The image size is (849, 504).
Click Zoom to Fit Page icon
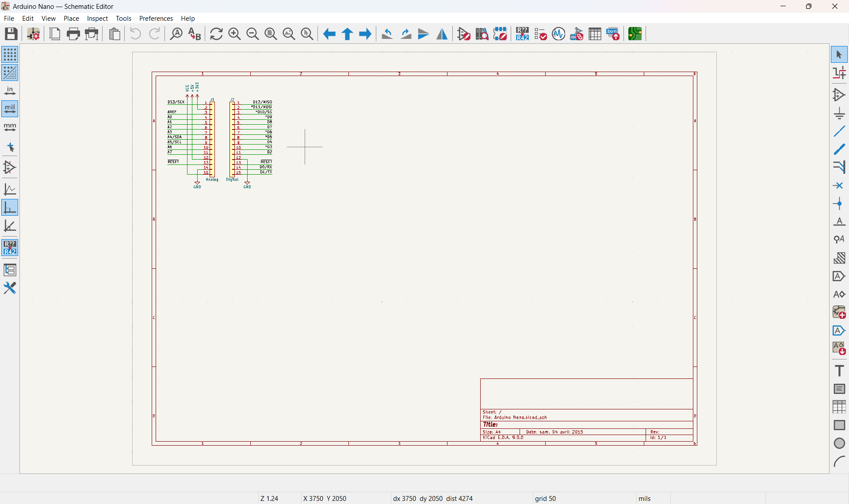[x=271, y=34]
